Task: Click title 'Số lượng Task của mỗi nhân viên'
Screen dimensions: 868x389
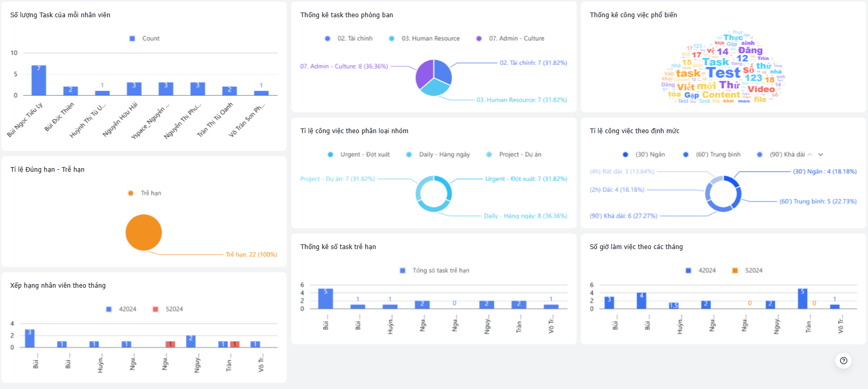Action: [x=60, y=15]
